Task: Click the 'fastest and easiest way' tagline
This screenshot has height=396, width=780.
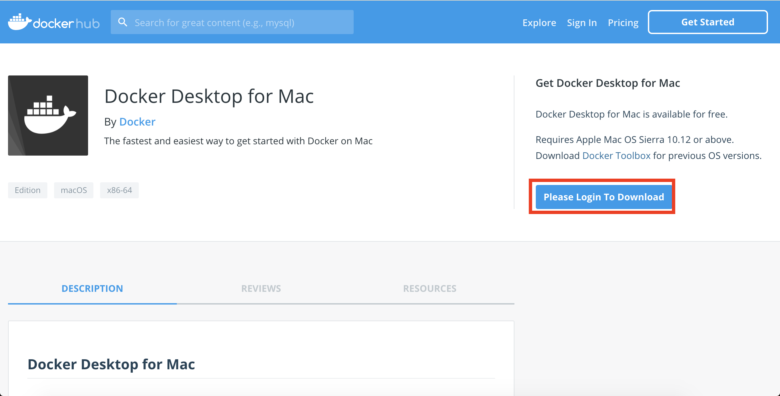Action: [238, 141]
